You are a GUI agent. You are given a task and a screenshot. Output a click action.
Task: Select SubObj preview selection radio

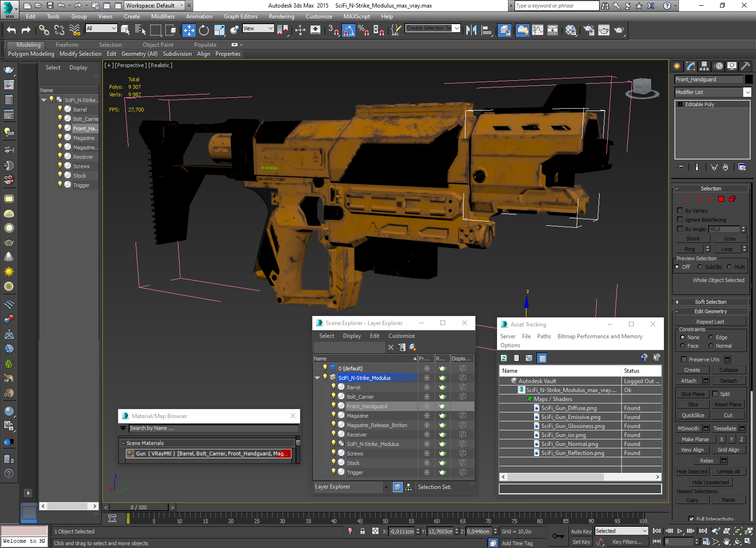coord(700,267)
